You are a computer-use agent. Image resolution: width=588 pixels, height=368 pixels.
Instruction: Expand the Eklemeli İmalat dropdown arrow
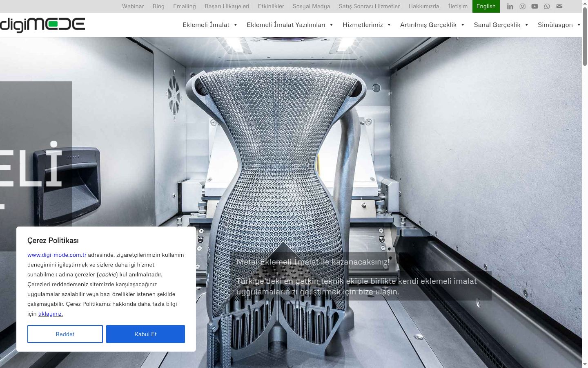click(236, 25)
